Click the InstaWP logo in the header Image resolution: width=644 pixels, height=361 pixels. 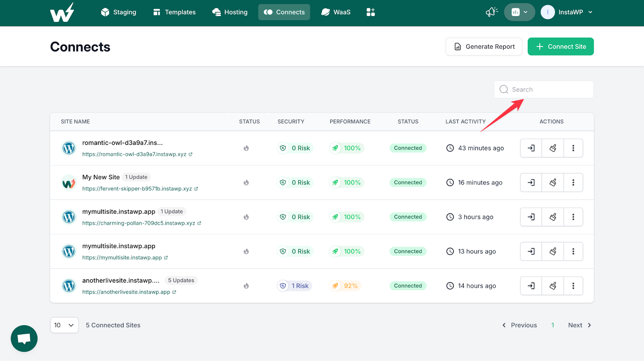point(62,12)
